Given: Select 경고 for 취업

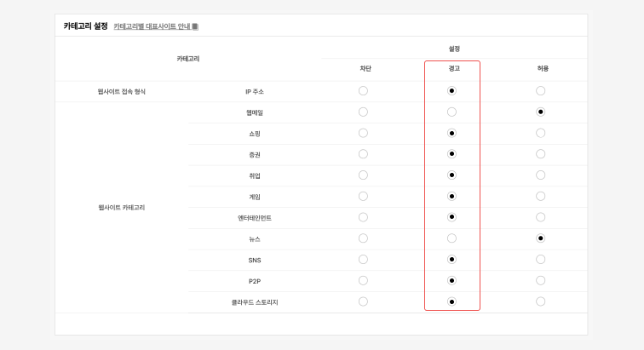Looking at the screenshot, I should point(451,175).
